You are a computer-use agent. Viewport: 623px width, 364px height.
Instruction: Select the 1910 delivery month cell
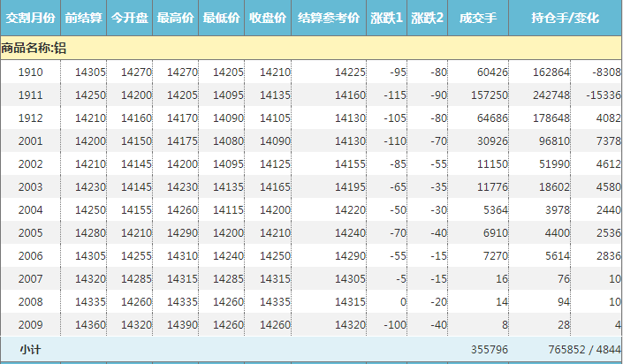coord(30,72)
